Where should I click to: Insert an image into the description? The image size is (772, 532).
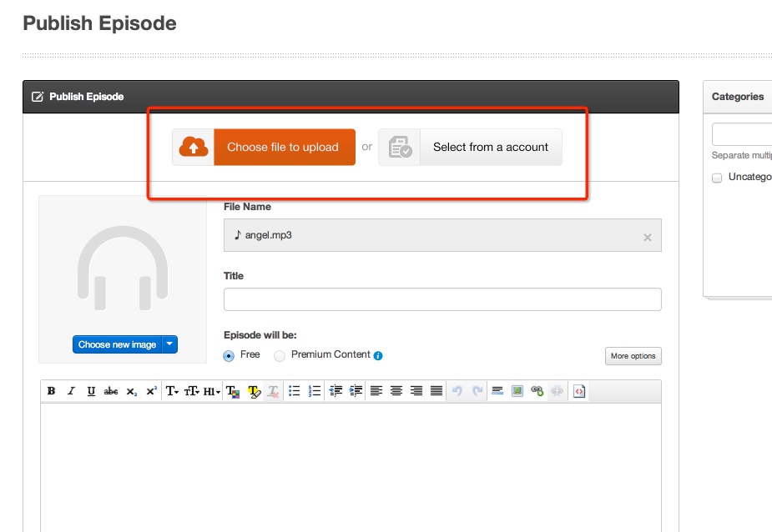pyautogui.click(x=517, y=391)
